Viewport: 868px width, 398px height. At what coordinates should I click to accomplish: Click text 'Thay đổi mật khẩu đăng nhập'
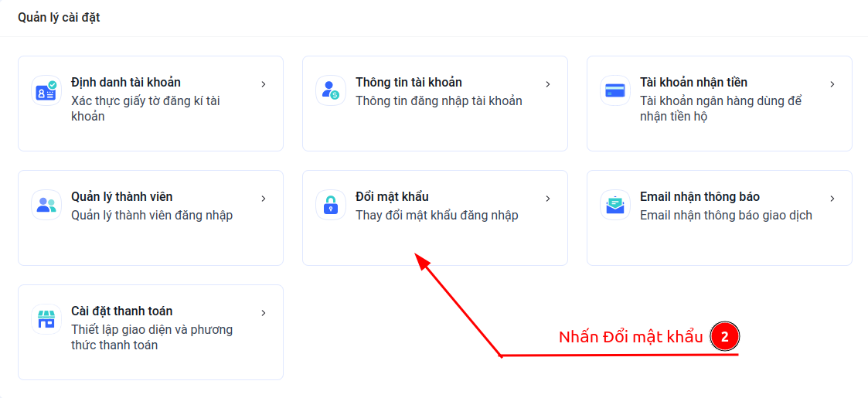(x=437, y=216)
